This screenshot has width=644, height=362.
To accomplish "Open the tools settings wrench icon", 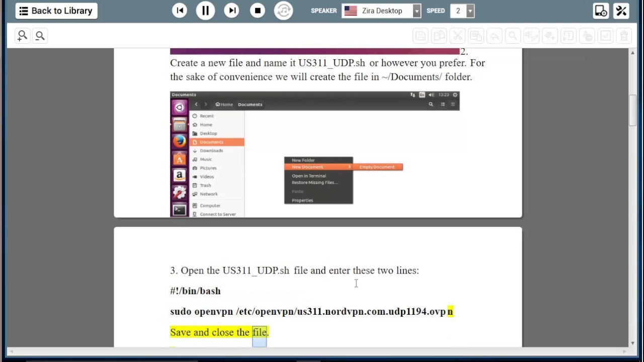I will 621,11.
